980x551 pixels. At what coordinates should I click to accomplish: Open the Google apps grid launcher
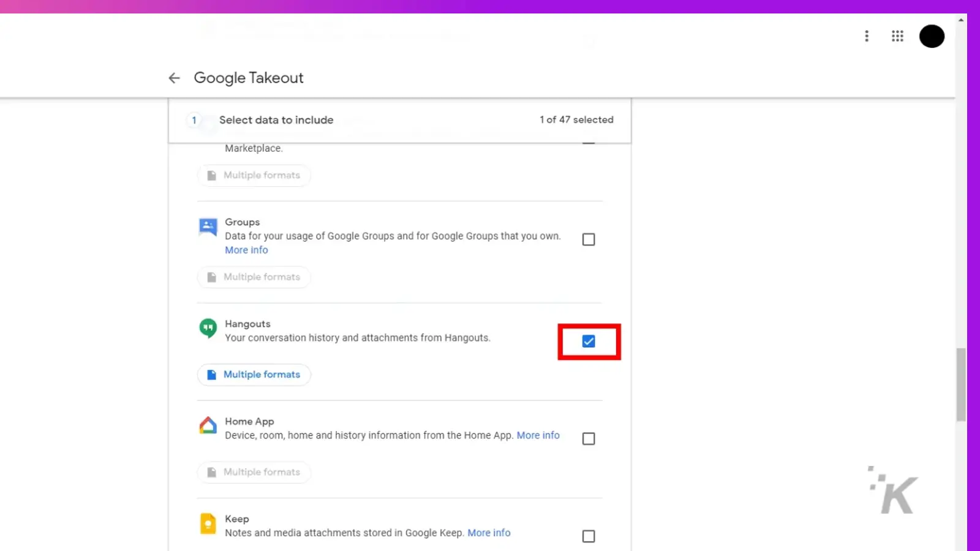pyautogui.click(x=897, y=36)
